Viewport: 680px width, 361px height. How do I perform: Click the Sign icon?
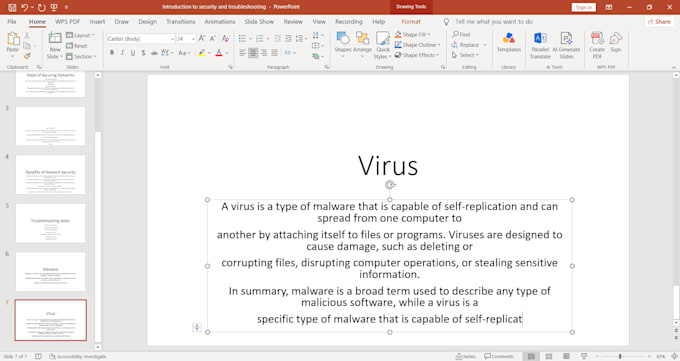coord(616,42)
